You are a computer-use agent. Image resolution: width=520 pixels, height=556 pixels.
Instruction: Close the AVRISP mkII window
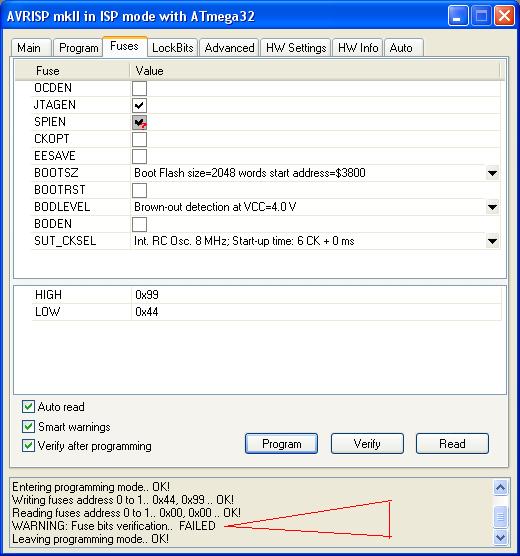coord(504,16)
